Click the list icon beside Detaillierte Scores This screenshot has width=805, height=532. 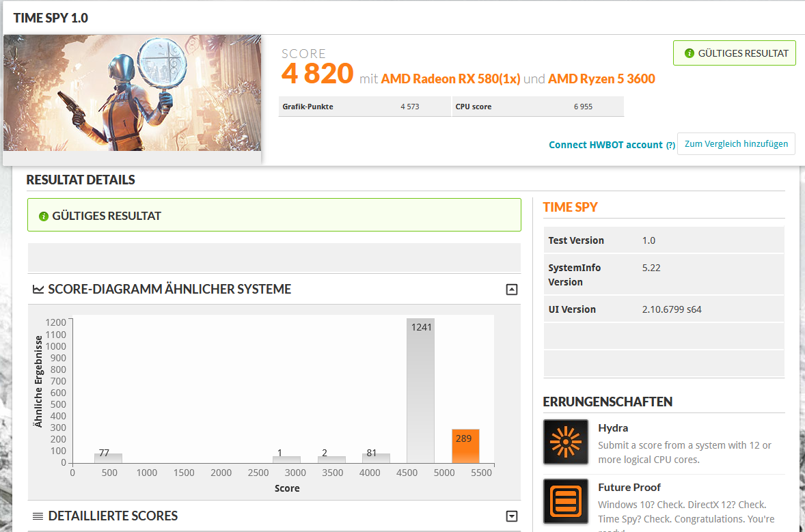[38, 516]
